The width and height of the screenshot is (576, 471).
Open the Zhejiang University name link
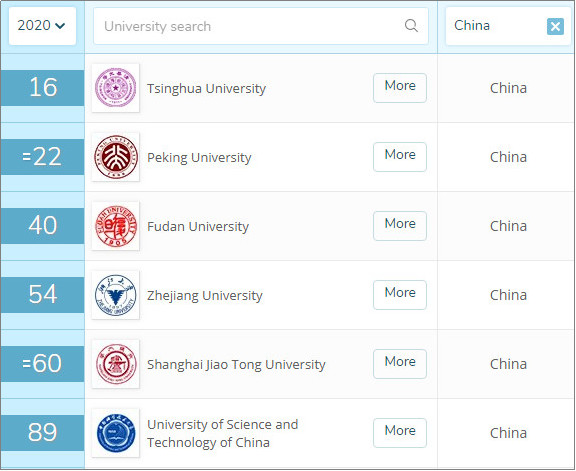[x=205, y=296]
